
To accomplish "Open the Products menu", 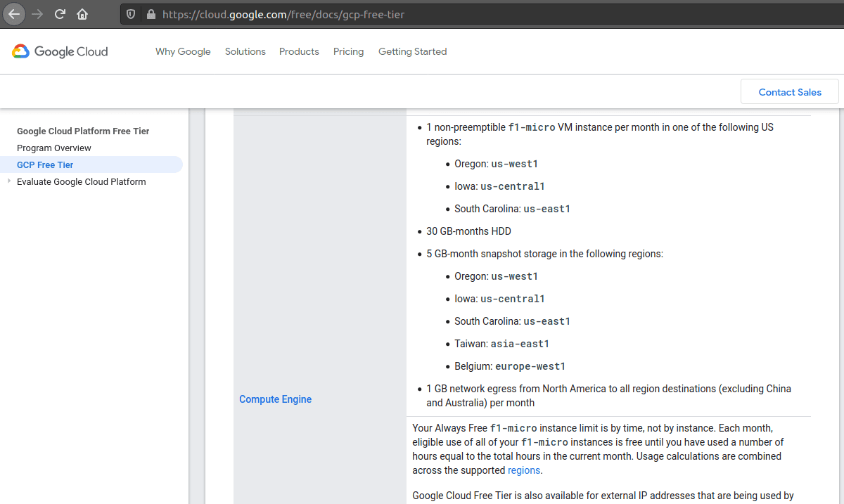I will point(299,51).
